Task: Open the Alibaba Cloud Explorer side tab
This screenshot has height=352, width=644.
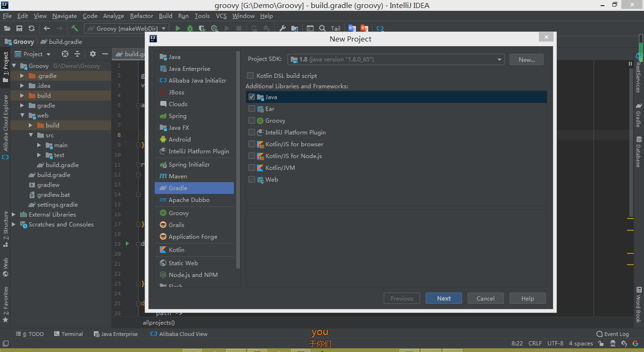Action: (6, 126)
